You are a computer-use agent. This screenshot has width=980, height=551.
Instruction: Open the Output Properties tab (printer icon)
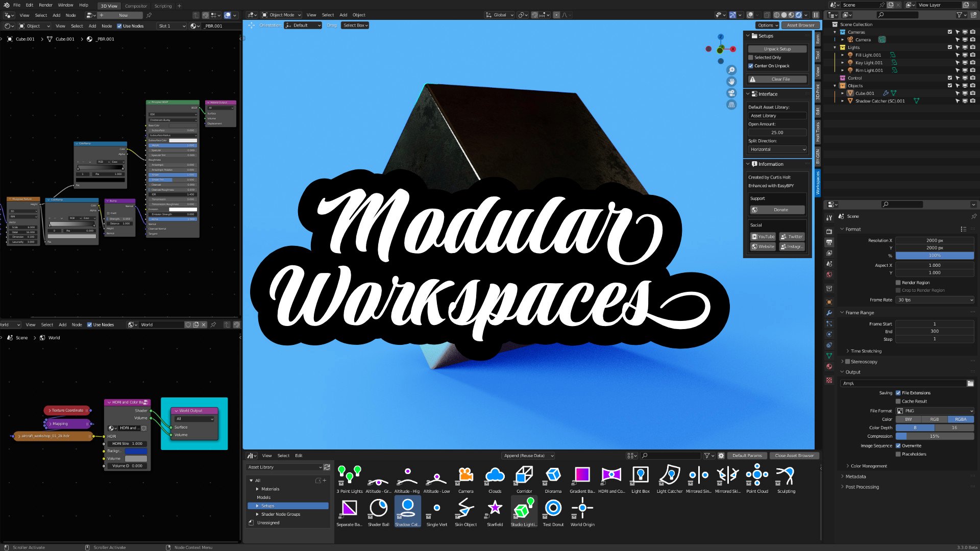(829, 242)
